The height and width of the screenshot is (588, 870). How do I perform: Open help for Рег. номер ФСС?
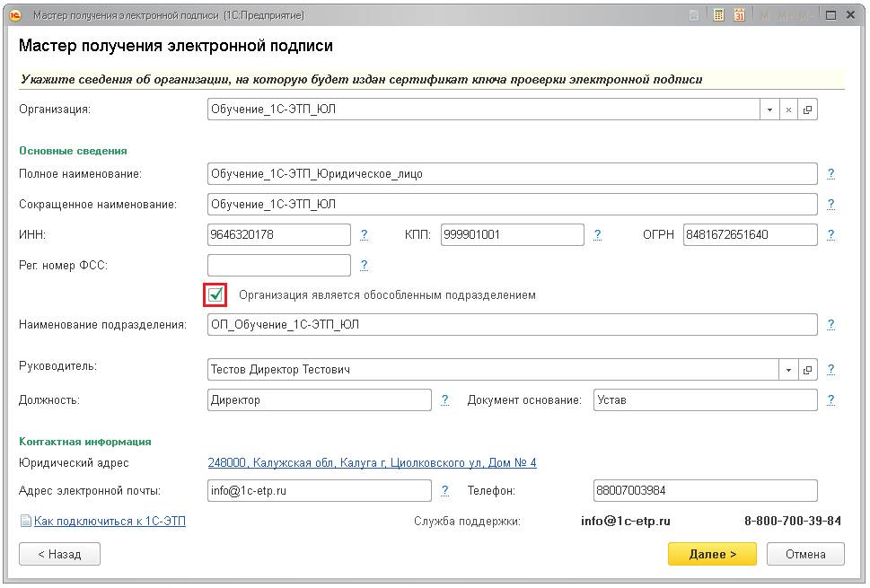(365, 266)
